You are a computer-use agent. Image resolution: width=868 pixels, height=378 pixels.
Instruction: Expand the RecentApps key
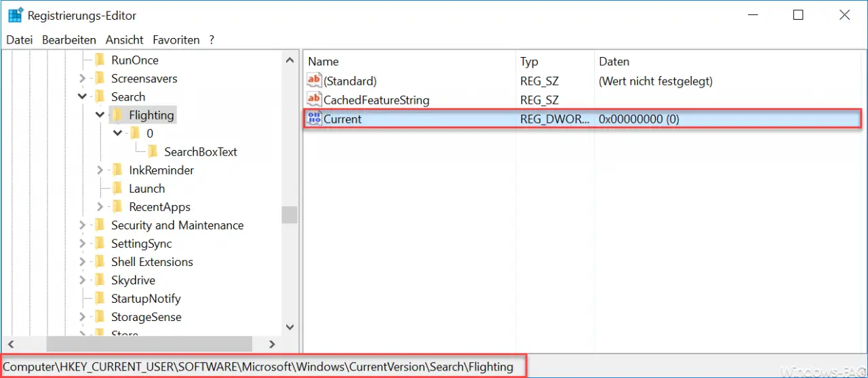(100, 207)
